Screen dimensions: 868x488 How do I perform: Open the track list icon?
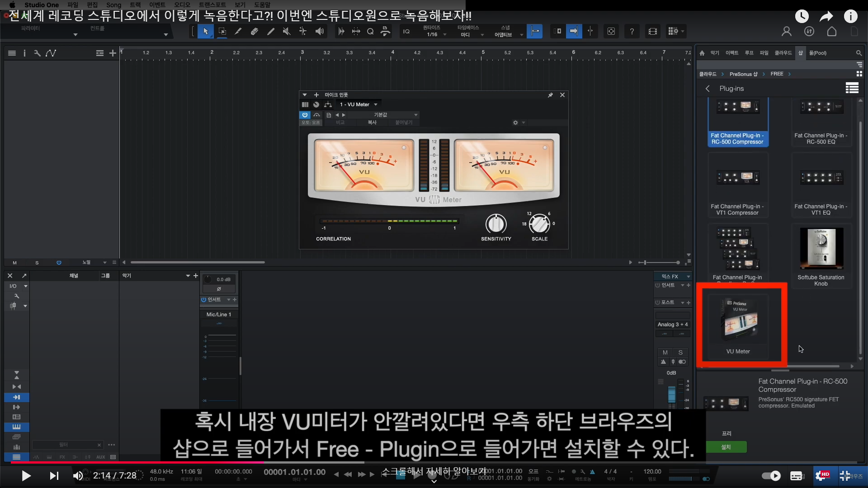[x=12, y=53]
